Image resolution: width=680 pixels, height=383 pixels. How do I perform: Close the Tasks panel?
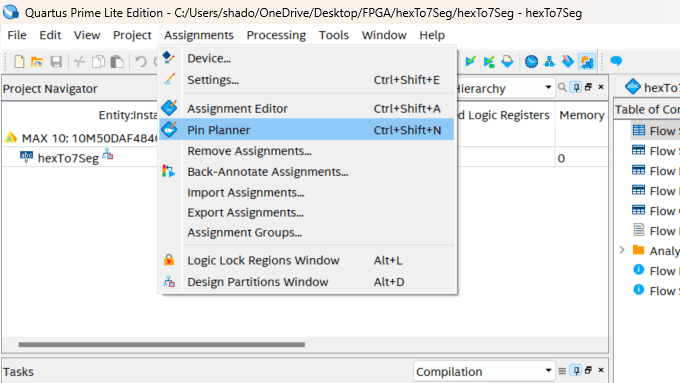pyautogui.click(x=601, y=370)
